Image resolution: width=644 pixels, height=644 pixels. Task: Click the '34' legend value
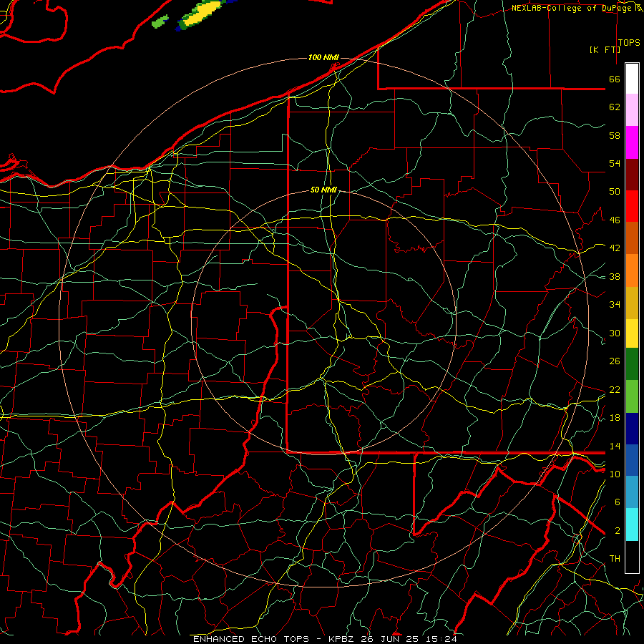pos(615,305)
